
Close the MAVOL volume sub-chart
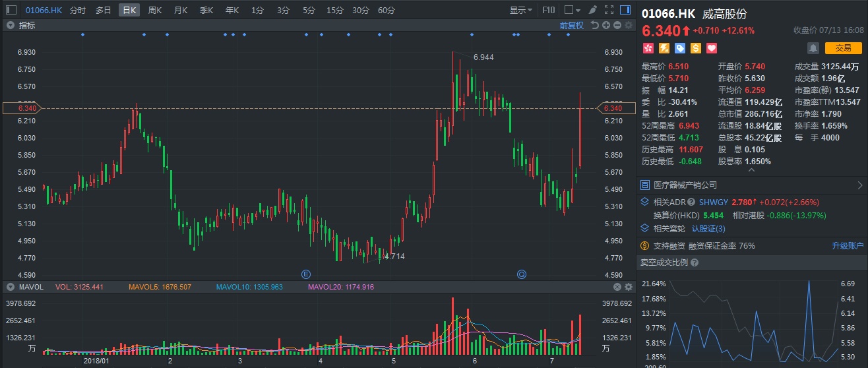coord(617,287)
